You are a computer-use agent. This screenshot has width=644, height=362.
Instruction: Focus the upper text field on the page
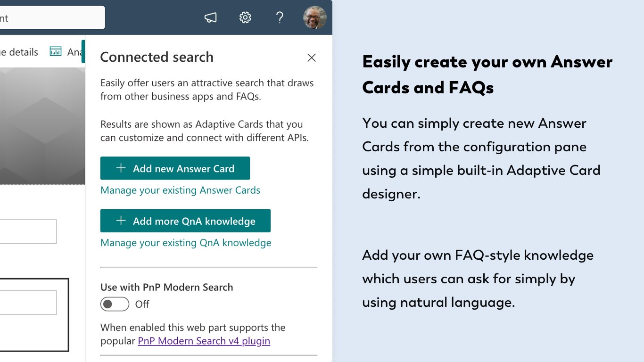(28, 231)
